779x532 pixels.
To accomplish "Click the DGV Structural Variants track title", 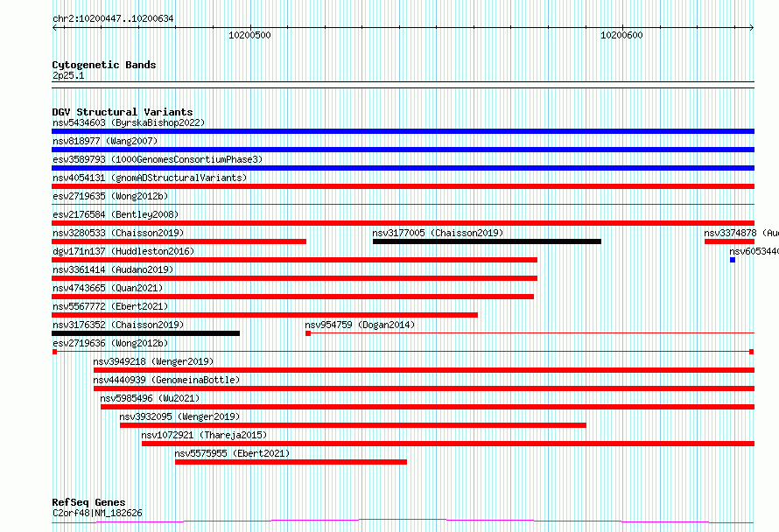I will (x=123, y=112).
